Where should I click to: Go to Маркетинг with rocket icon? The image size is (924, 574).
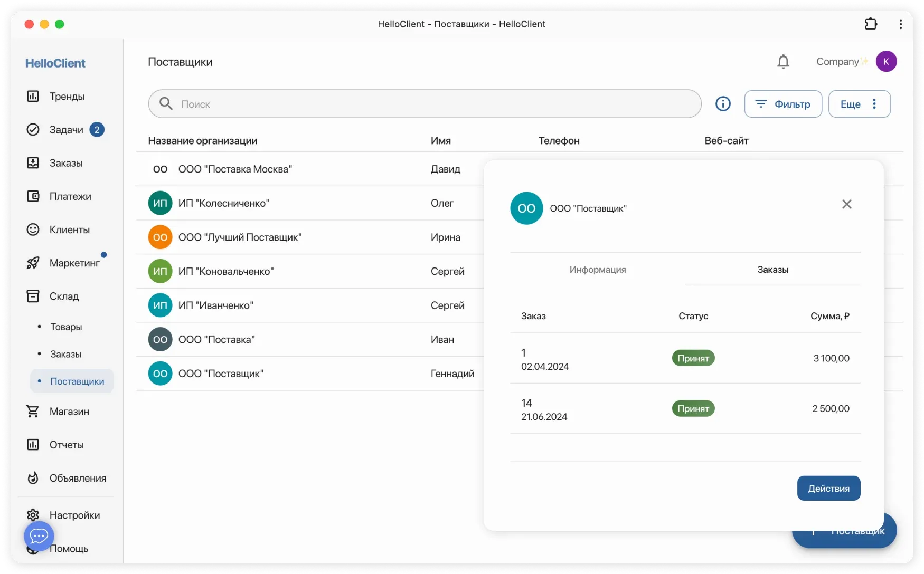pos(74,263)
